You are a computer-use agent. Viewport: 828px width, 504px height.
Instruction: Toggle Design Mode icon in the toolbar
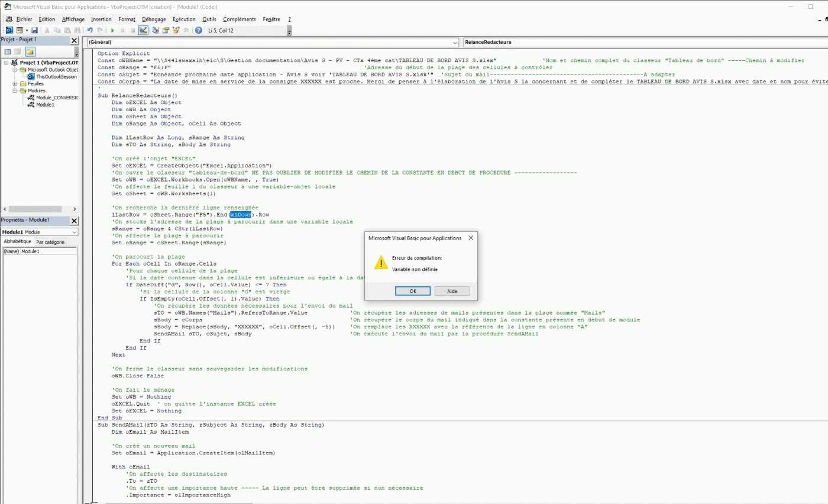[x=143, y=30]
